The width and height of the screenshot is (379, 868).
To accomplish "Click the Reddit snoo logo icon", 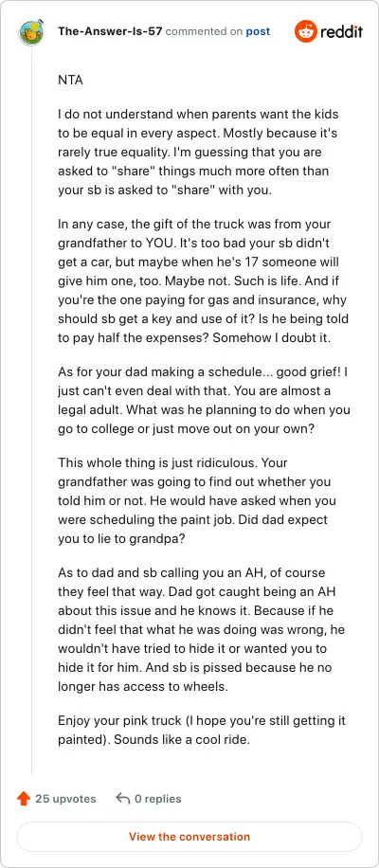I will (304, 31).
